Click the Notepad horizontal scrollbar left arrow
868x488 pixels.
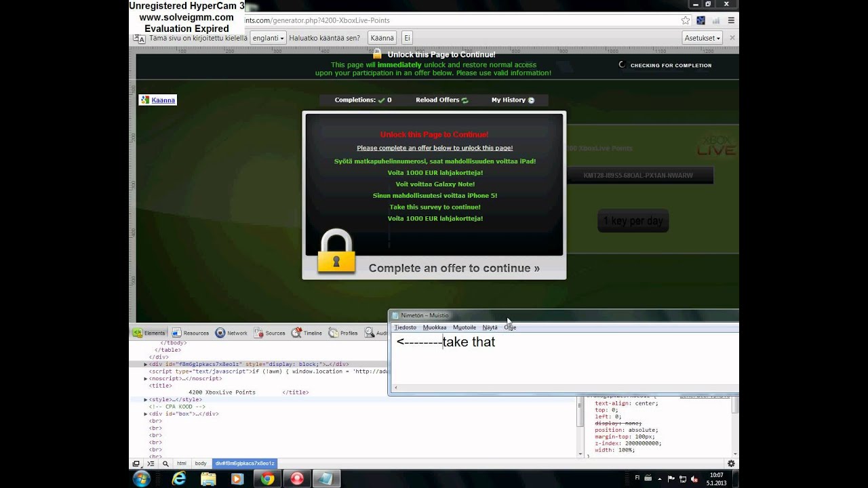[395, 388]
